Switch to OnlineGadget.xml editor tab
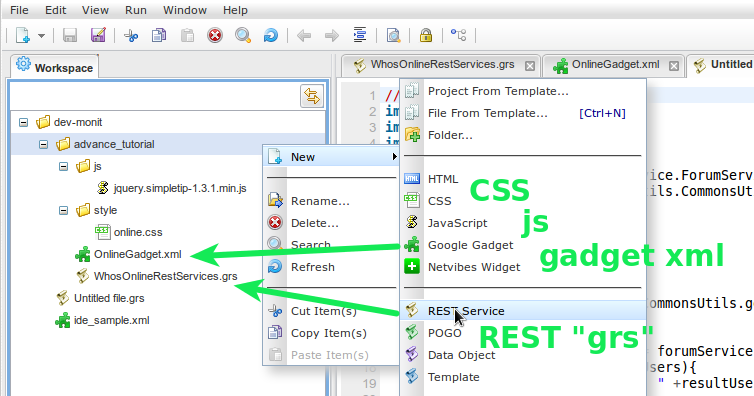This screenshot has width=754, height=396. click(614, 65)
